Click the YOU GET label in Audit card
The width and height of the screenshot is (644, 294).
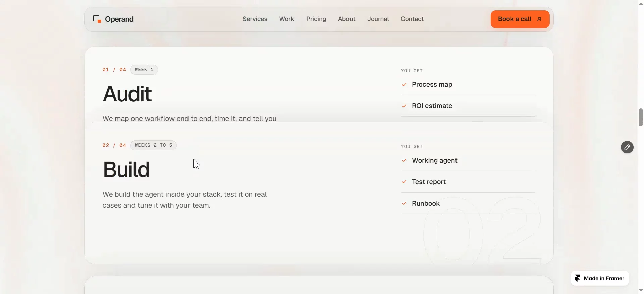click(412, 71)
